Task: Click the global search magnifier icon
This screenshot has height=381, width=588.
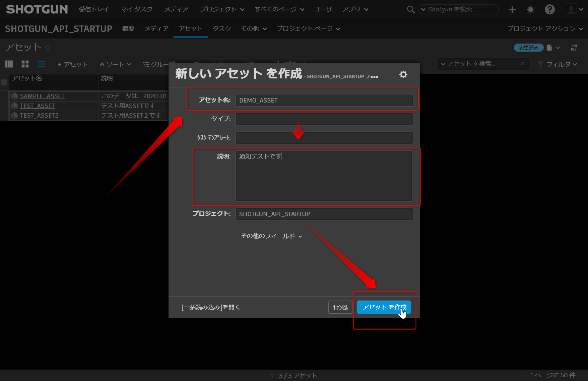Action: 410,9
